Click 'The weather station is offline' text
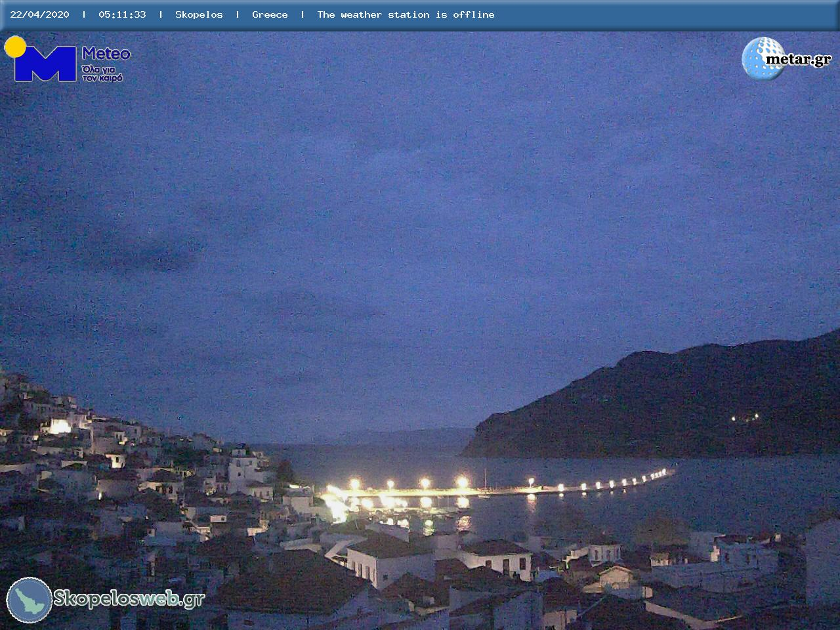 pos(406,14)
